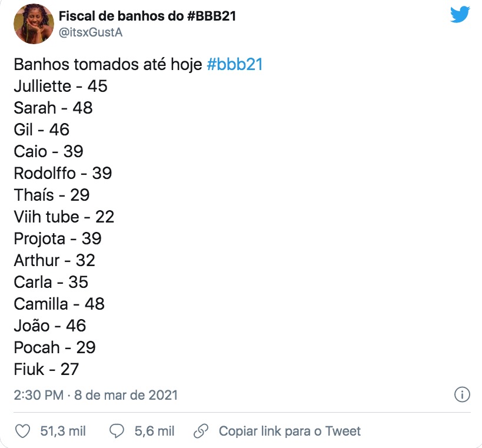The width and height of the screenshot is (482, 448).
Task: Click the reply speech bubble icon
Action: 117,432
